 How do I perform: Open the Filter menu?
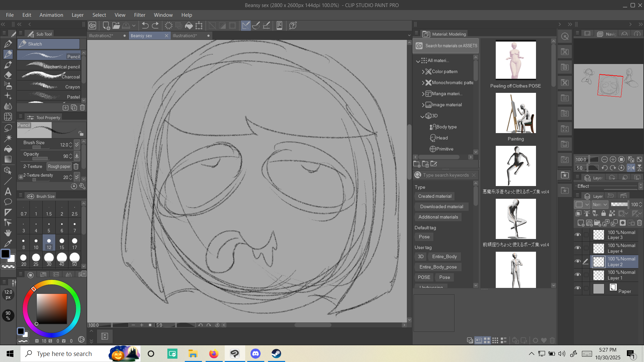[x=140, y=15]
